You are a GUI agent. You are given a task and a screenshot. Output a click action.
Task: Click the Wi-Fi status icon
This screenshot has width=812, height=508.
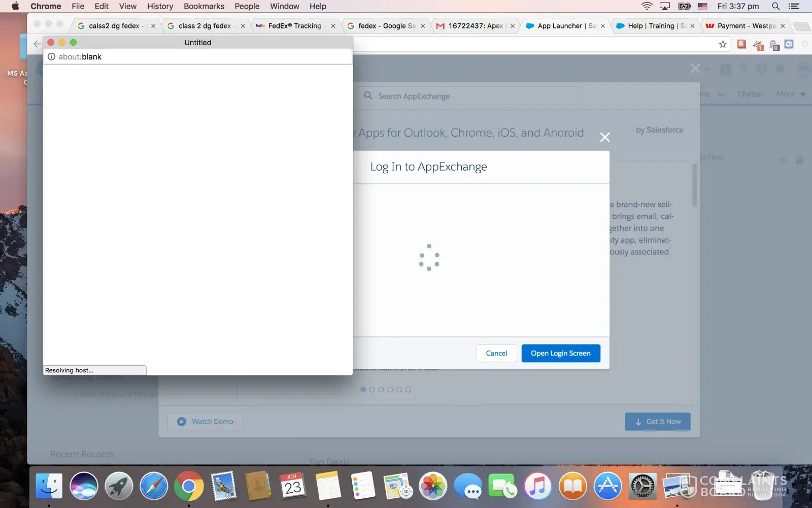pos(647,6)
